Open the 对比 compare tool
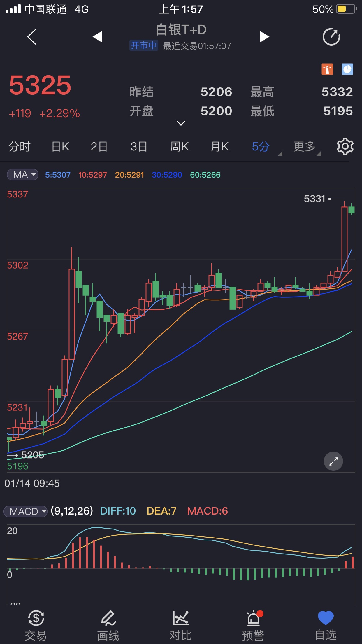The width and height of the screenshot is (362, 644). click(181, 625)
